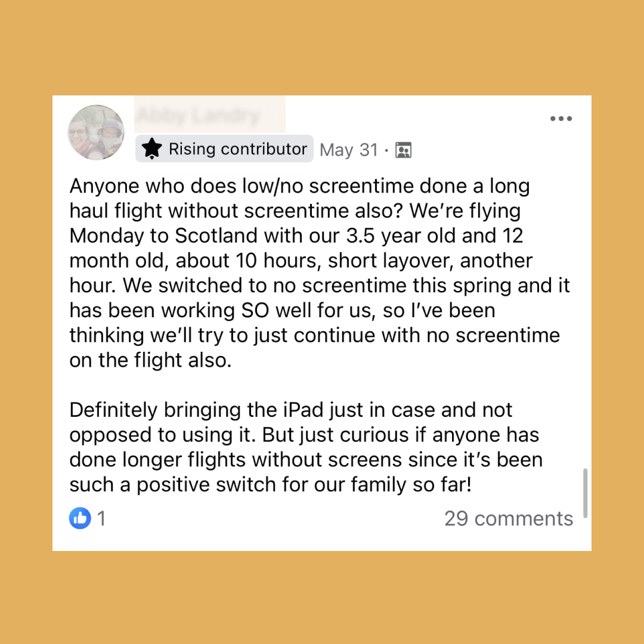This screenshot has width=644, height=644.
Task: Click the word "Scotland" in the post
Action: coord(216,236)
